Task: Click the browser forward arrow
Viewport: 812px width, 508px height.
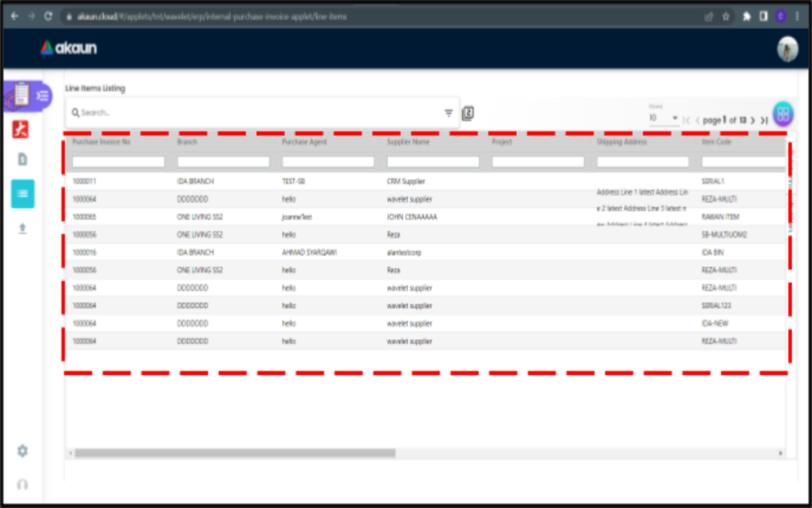Action: [32, 16]
